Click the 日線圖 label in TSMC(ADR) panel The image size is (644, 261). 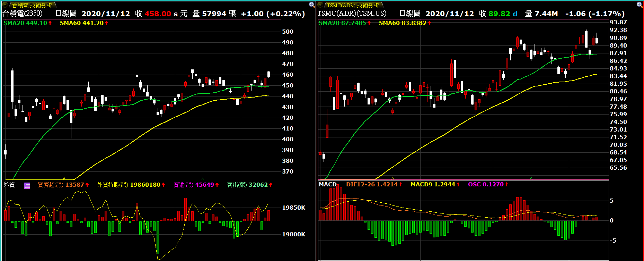410,14
